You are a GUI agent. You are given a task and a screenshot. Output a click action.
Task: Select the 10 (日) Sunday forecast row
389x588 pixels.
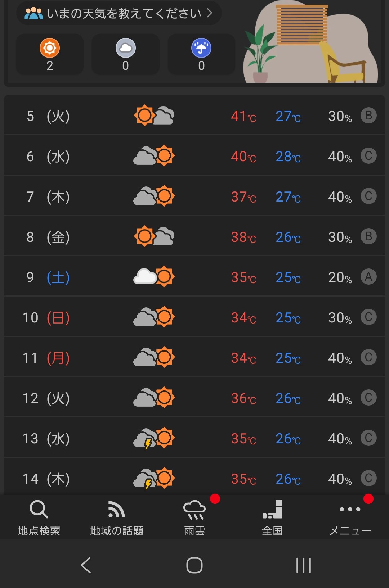tap(194, 317)
